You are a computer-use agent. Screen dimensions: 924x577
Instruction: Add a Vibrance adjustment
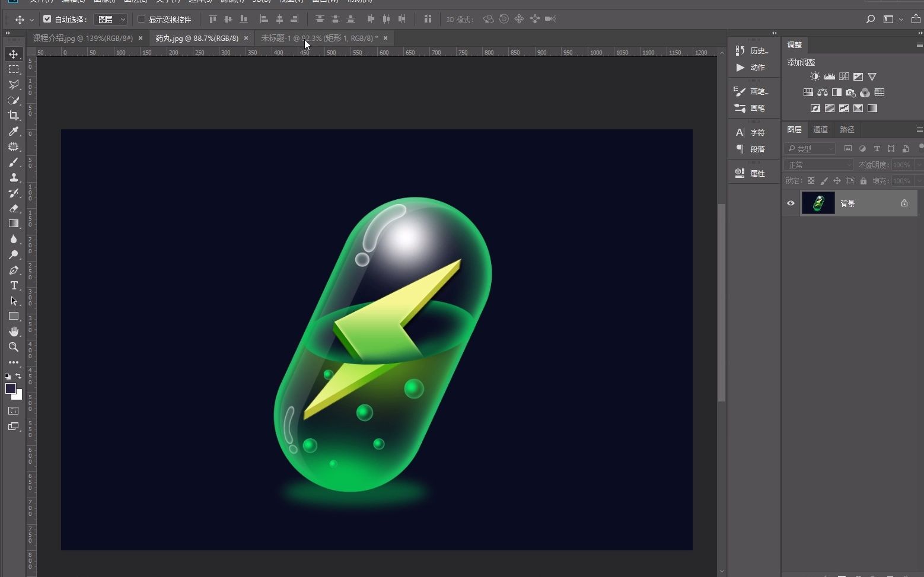pyautogui.click(x=872, y=76)
